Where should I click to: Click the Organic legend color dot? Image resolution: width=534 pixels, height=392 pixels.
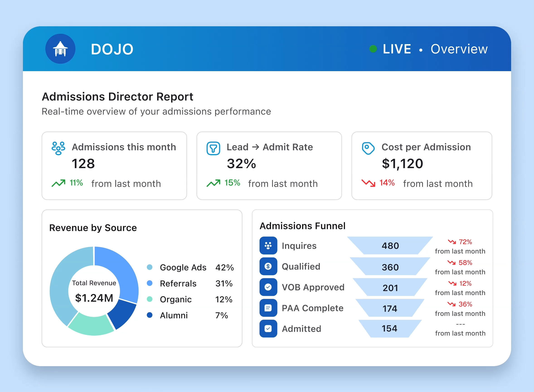[x=150, y=299]
